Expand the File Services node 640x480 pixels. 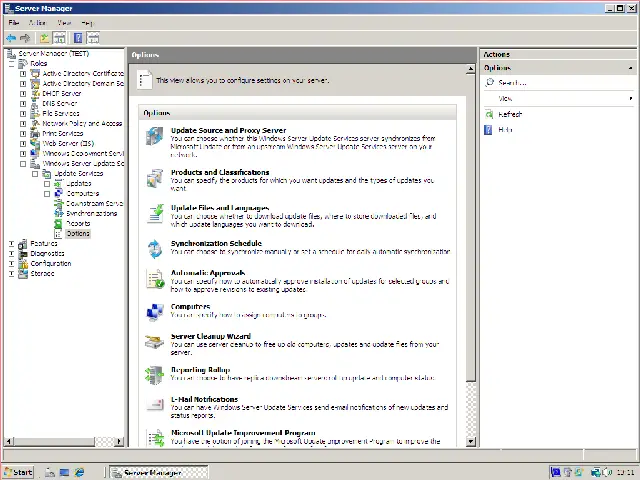pos(23,113)
